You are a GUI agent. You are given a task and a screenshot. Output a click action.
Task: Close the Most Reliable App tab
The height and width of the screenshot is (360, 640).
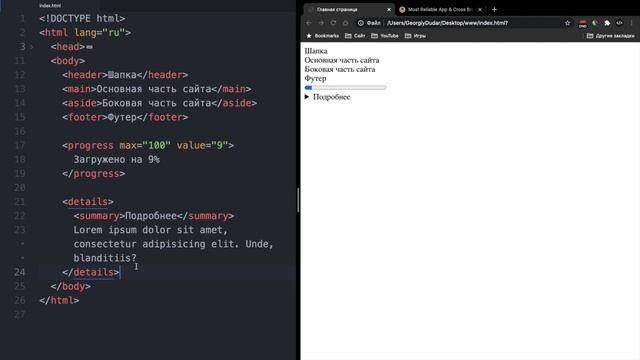[480, 9]
